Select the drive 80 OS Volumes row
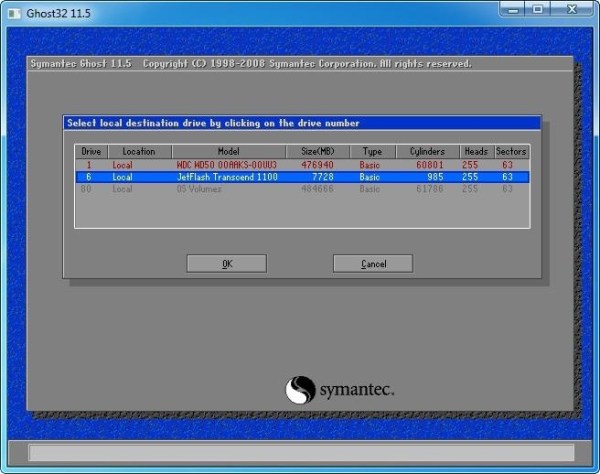600x474 pixels. pyautogui.click(x=301, y=189)
